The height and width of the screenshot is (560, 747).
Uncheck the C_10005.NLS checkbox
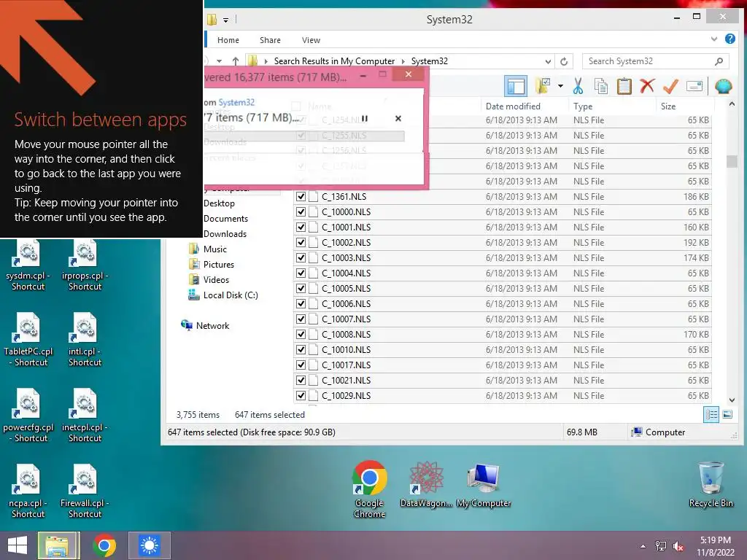(x=301, y=288)
